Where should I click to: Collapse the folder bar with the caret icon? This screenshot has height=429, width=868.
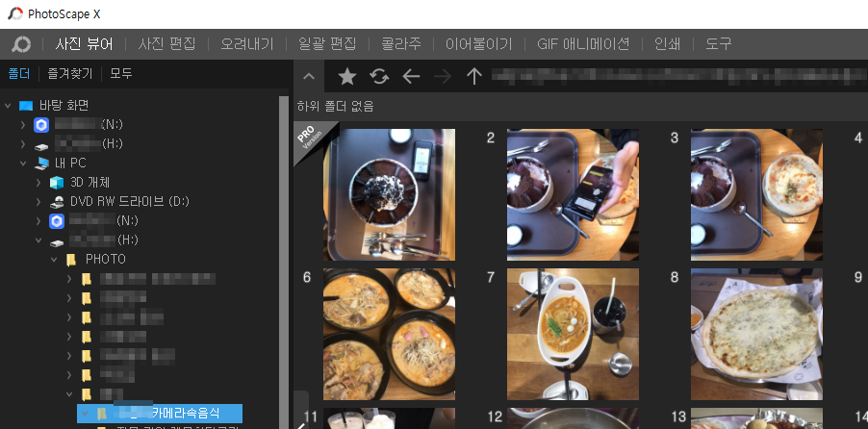[x=309, y=76]
